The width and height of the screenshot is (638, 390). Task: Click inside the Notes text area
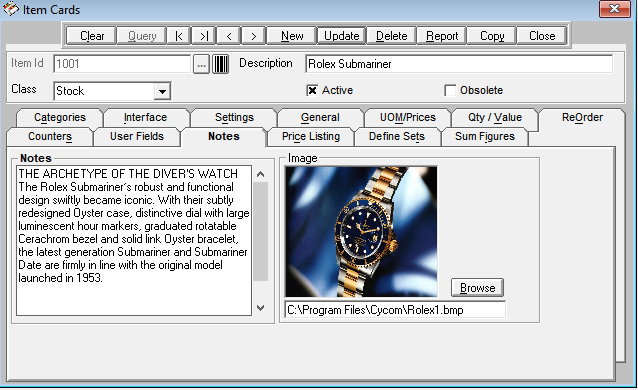click(x=134, y=240)
